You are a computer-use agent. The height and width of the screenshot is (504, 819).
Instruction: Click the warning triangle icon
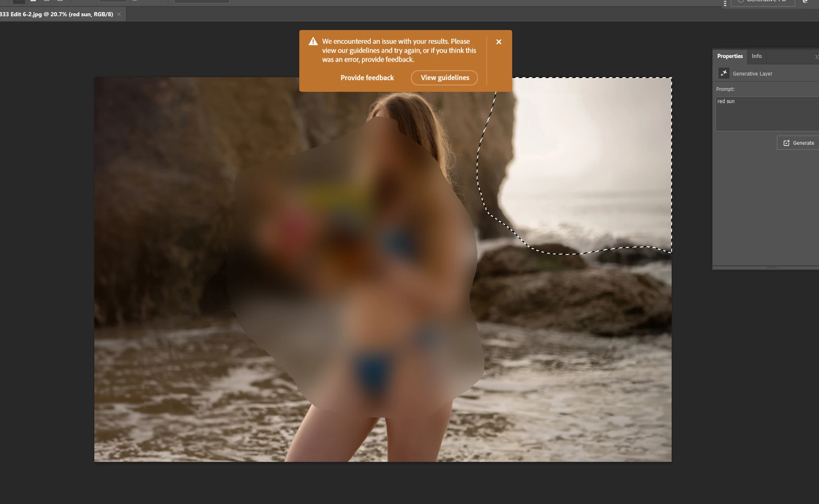pyautogui.click(x=313, y=41)
